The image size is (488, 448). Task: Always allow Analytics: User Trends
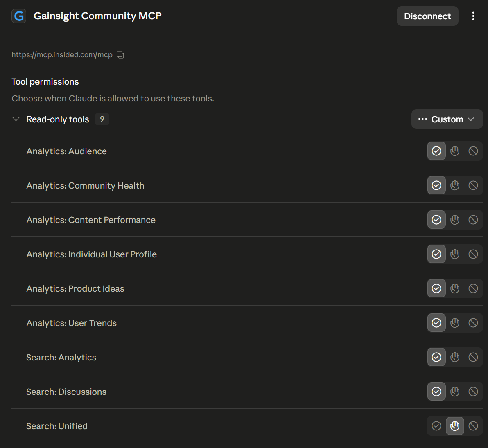tap(436, 323)
